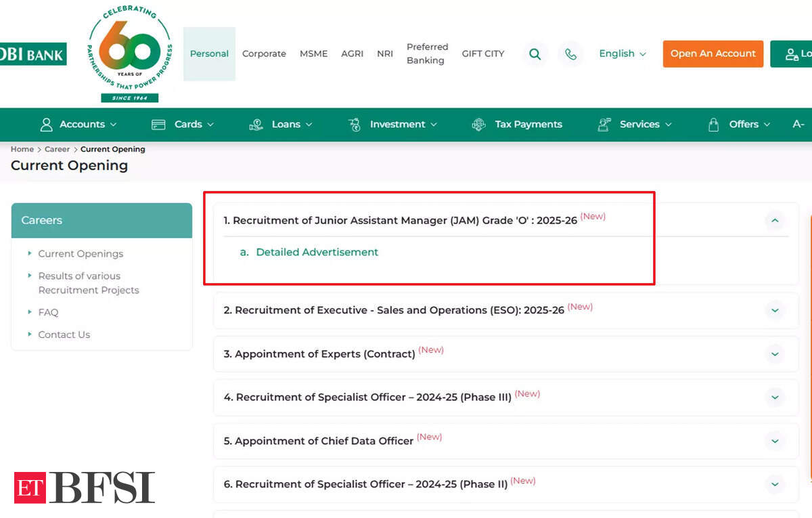Viewport: 812px width, 518px height.
Task: Select the MSME tab
Action: [313, 54]
